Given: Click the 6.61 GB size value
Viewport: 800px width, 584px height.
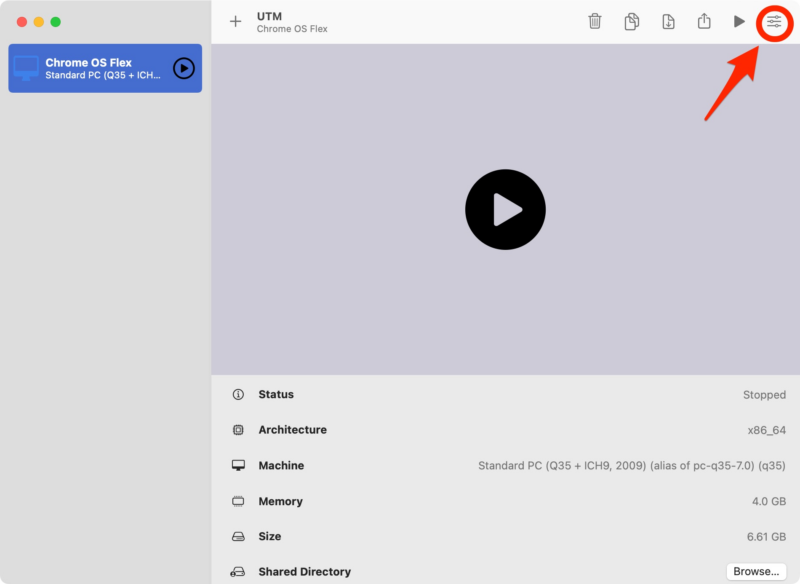Looking at the screenshot, I should tap(766, 537).
